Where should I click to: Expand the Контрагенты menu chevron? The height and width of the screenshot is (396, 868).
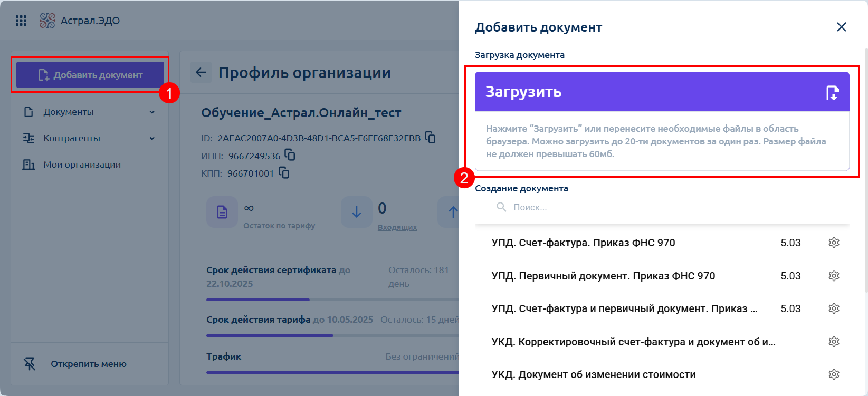pyautogui.click(x=152, y=138)
